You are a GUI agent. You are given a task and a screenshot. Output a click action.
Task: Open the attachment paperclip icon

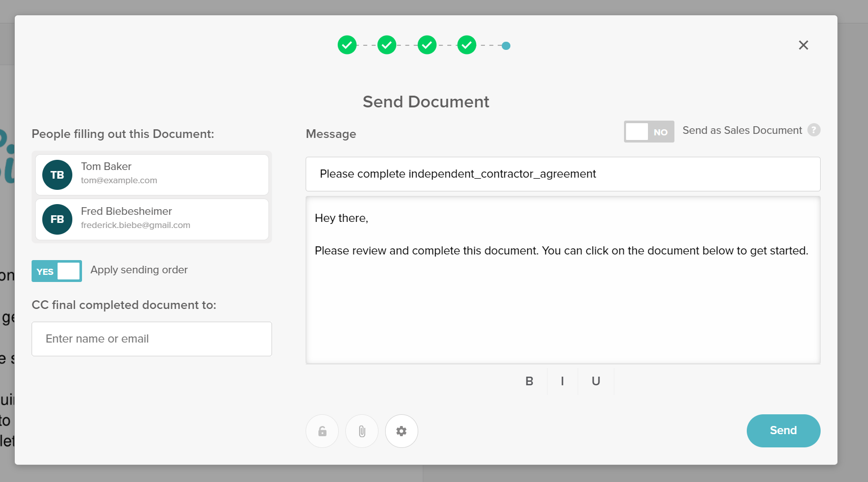coord(362,431)
